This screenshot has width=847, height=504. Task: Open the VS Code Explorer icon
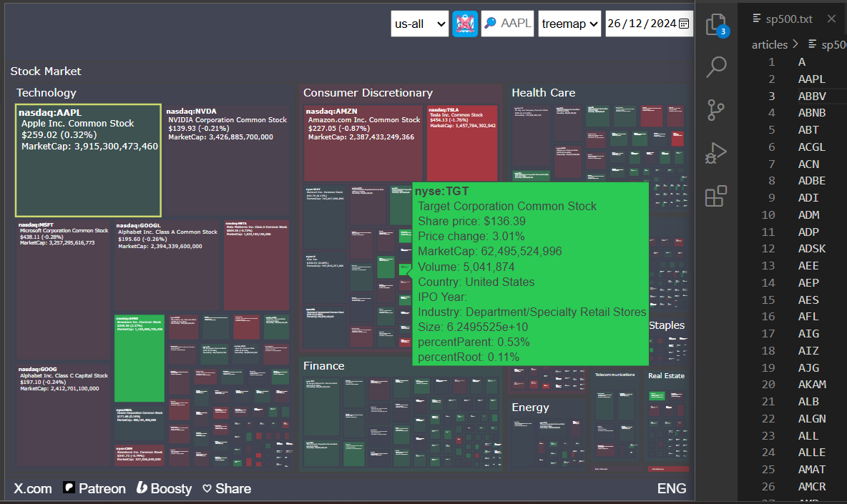pyautogui.click(x=717, y=25)
